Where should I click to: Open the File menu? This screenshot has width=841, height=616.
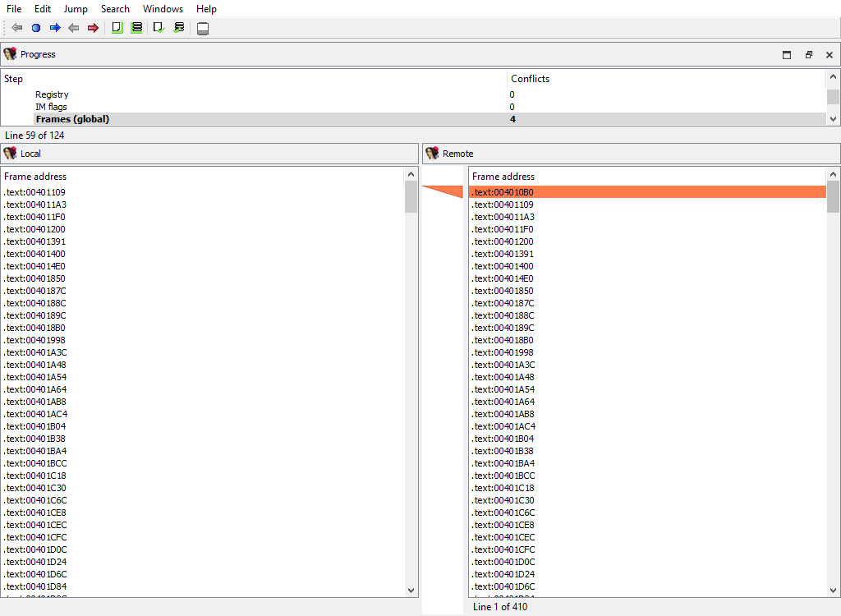pos(14,9)
